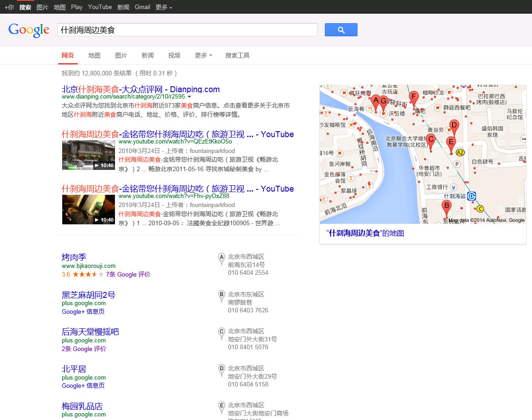This screenshot has width=532, height=420.
Task: Click the yellow C marker near 国家话剧
Action: click(480, 209)
